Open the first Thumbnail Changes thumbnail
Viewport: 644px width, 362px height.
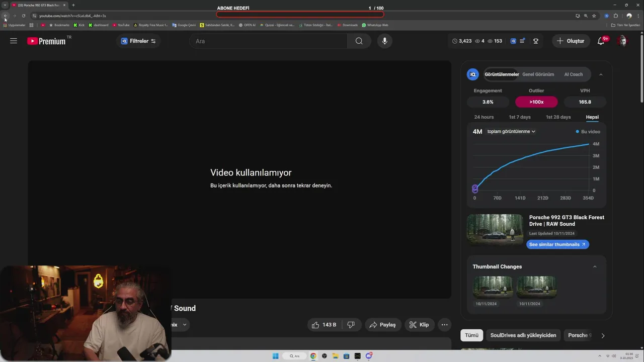493,287
